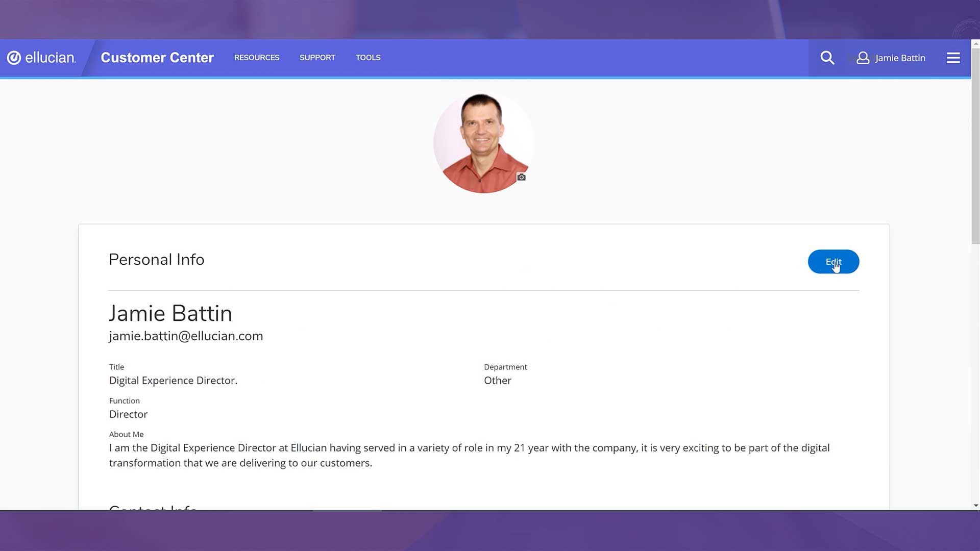Viewport: 980px width, 551px height.
Task: Click the Function value 'Director'
Action: click(128, 414)
